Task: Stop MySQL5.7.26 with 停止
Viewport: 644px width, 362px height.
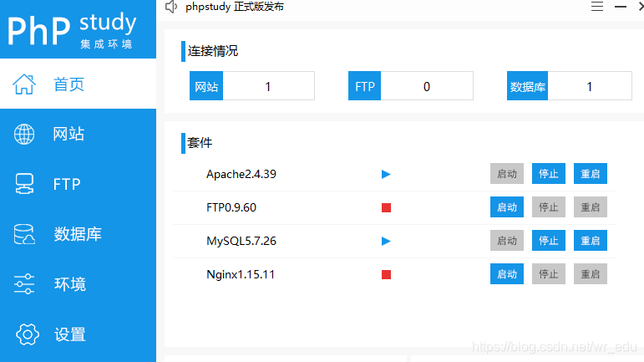Action: (x=549, y=241)
